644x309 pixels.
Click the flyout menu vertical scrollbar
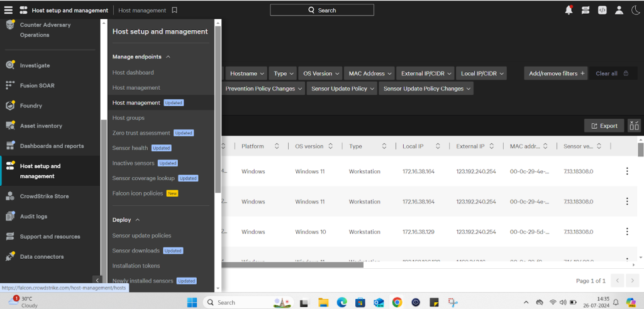(218, 109)
